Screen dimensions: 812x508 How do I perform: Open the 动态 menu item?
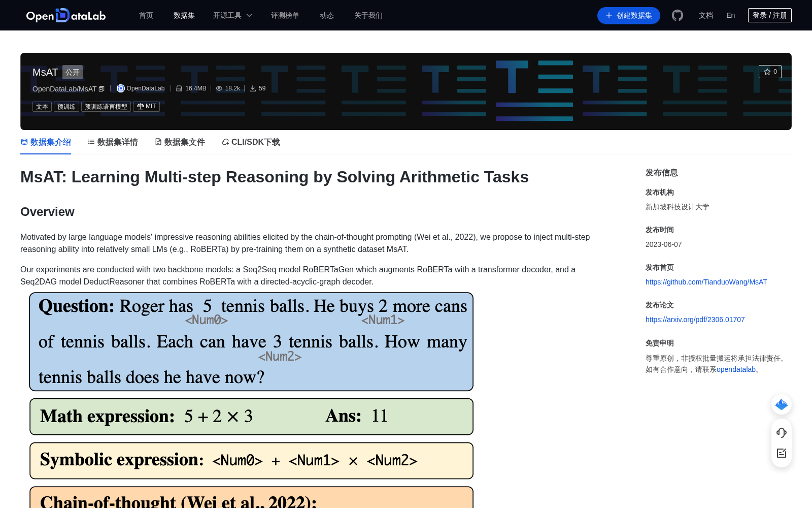click(x=327, y=15)
